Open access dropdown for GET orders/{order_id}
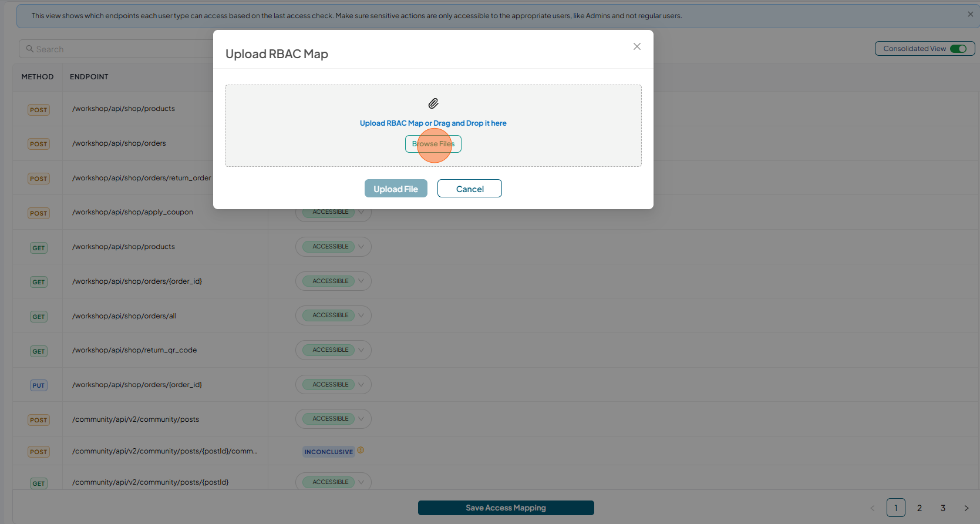 tap(334, 281)
